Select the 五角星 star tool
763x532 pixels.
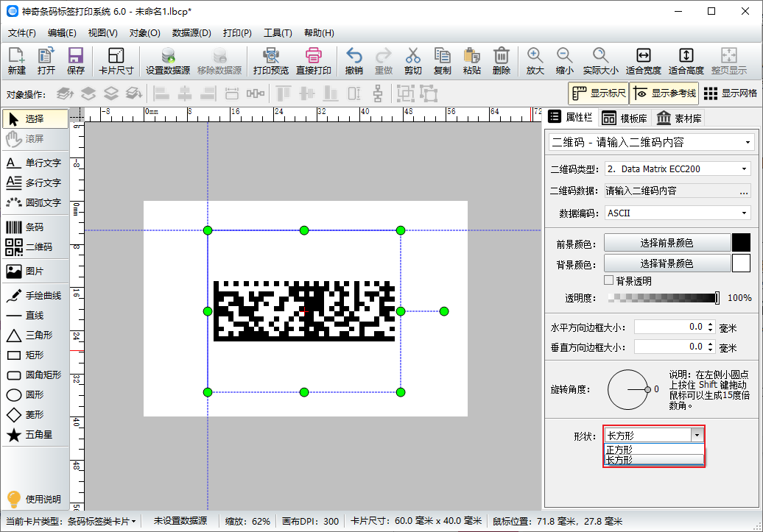pyautogui.click(x=35, y=435)
